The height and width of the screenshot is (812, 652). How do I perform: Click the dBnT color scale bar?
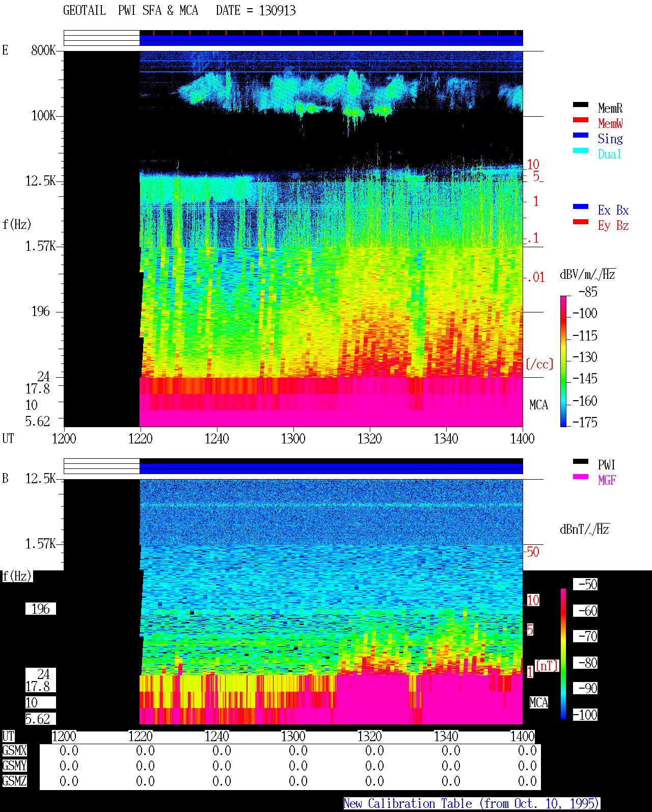(x=563, y=653)
